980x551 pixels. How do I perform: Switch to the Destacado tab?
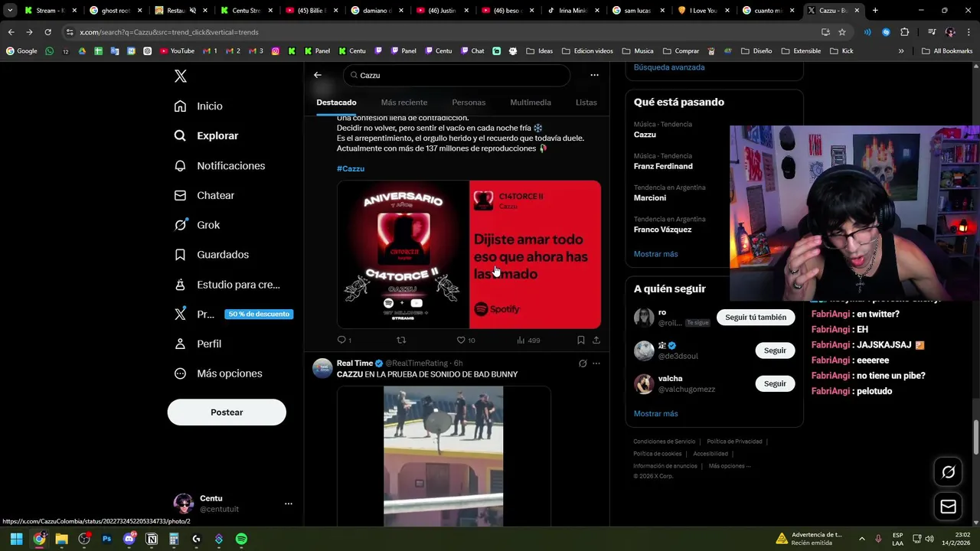(x=336, y=103)
